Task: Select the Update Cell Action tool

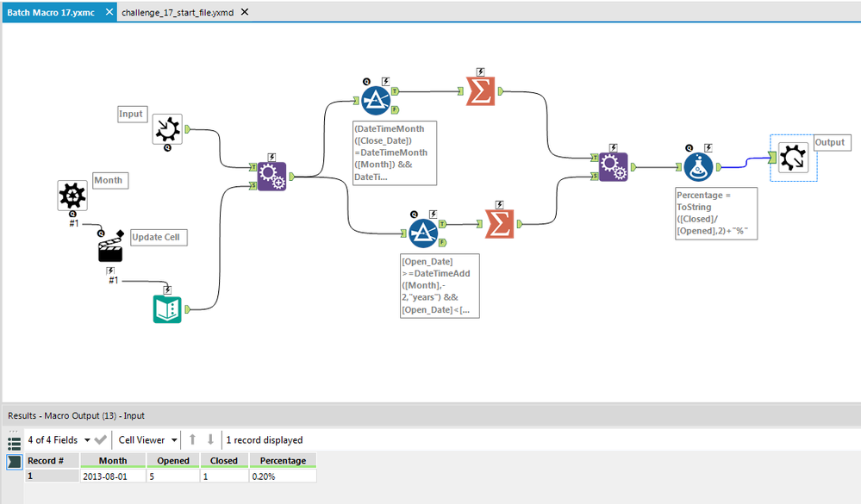Action: (x=110, y=248)
